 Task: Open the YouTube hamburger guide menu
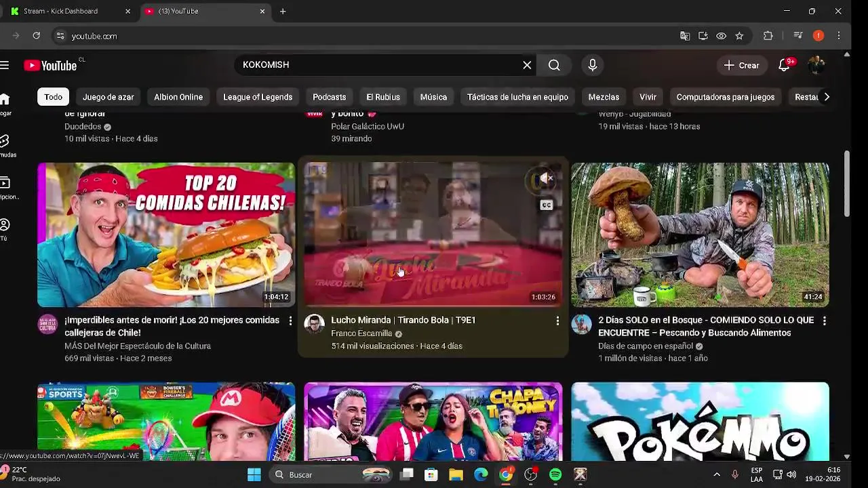(5, 65)
